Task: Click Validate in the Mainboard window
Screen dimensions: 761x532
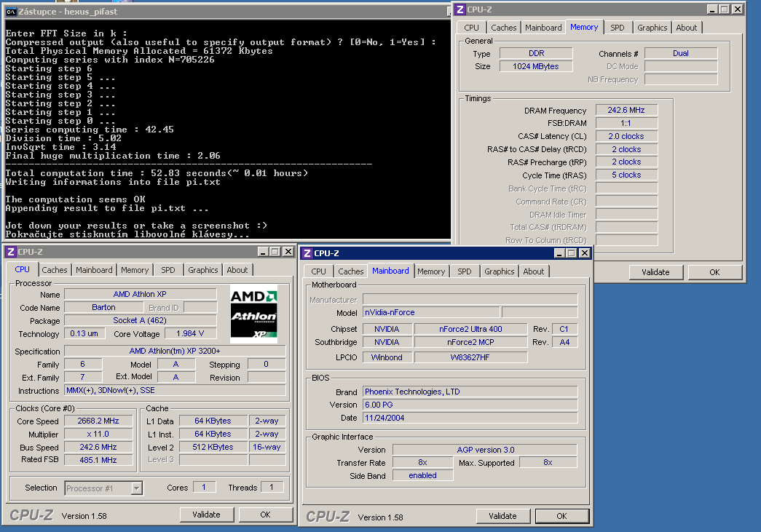Action: click(x=502, y=516)
